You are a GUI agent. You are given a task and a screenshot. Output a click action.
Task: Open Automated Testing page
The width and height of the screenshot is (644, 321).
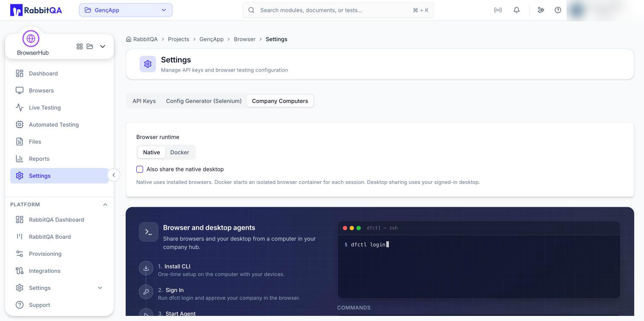[x=59, y=124]
